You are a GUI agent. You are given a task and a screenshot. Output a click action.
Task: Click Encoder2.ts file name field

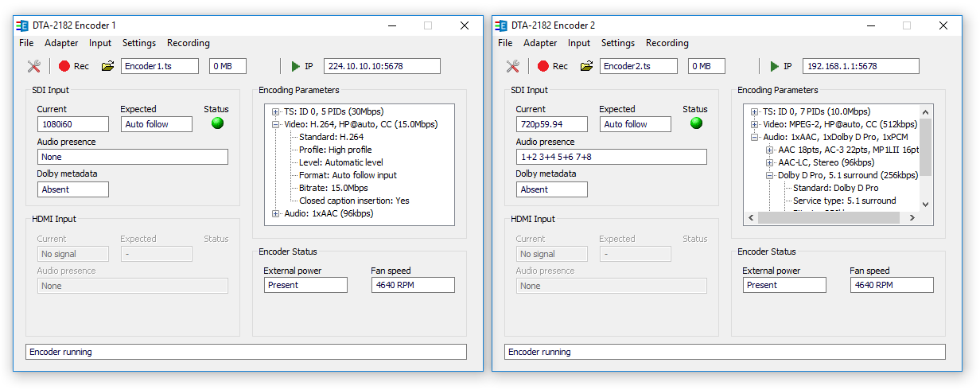tap(639, 66)
